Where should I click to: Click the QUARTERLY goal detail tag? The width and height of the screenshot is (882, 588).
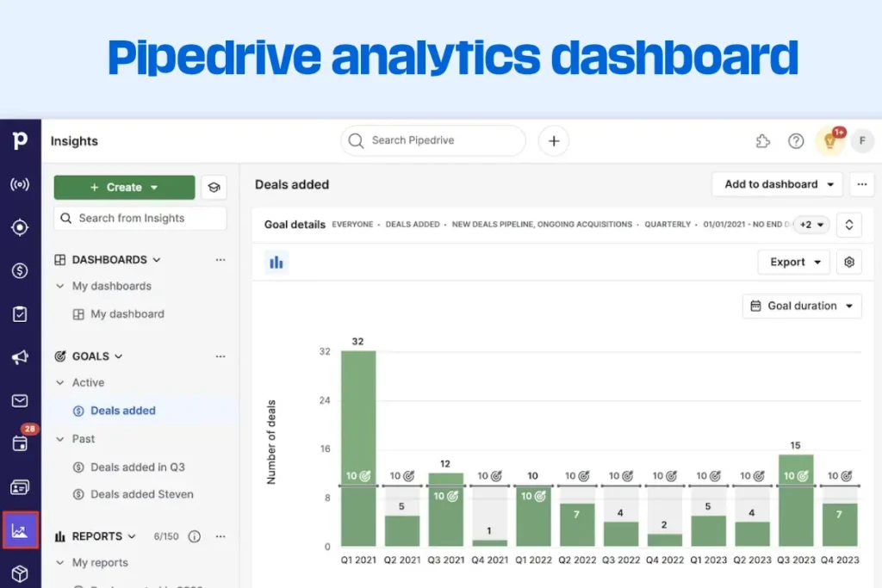click(668, 225)
